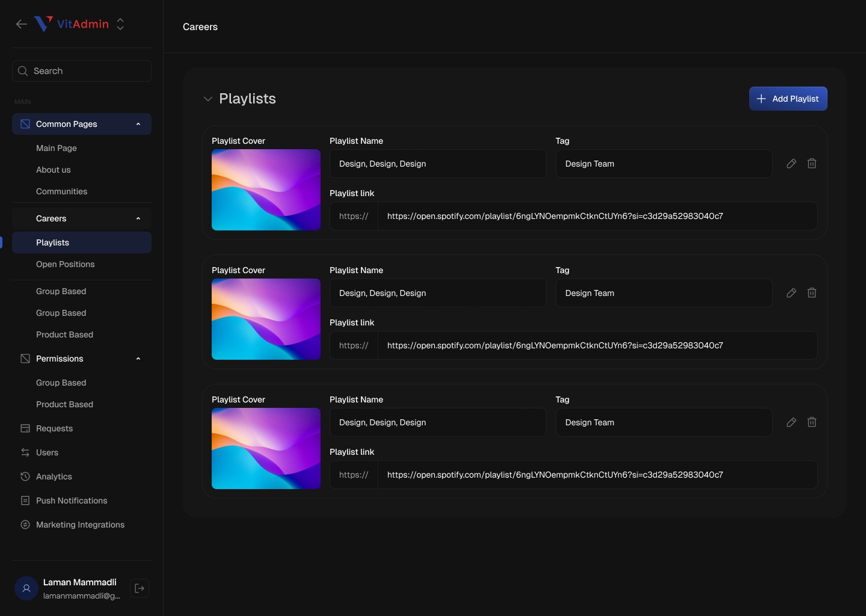Edit the first playlist with pencil icon
866x616 pixels.
click(791, 164)
